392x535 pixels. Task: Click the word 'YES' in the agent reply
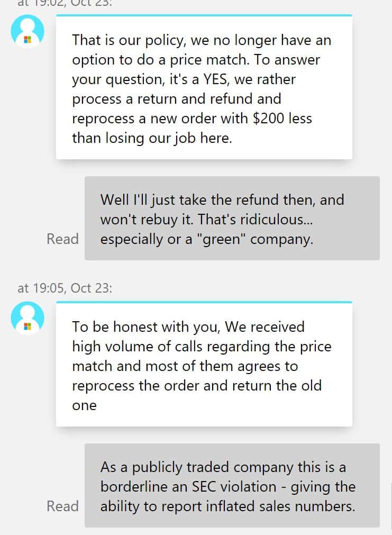(x=215, y=79)
